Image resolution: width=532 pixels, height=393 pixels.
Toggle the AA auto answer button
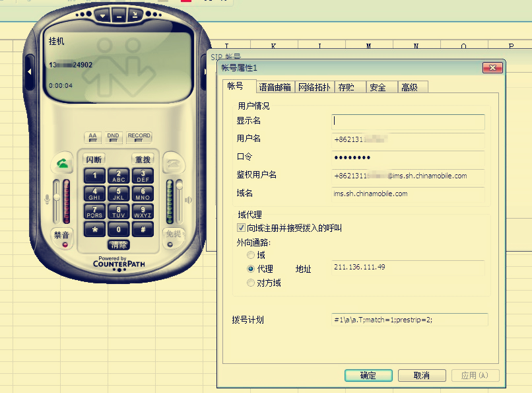pos(92,137)
